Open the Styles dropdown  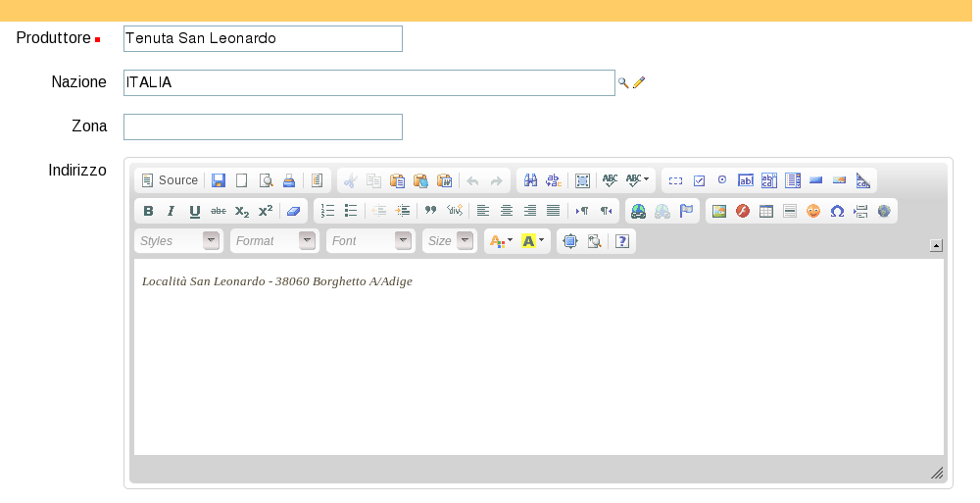coord(178,241)
